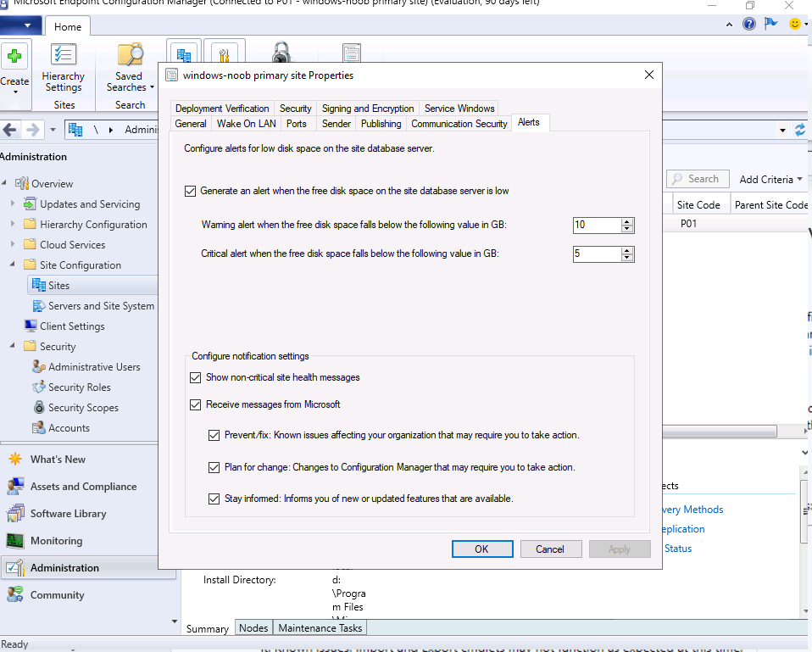Viewport: 812px width, 652px height.
Task: Select the Hierarchy Configuration tree item
Action: tap(93, 224)
